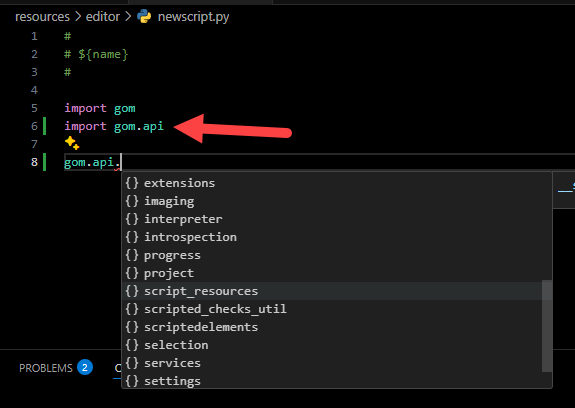Choose 'project' completion item

[x=337, y=273]
